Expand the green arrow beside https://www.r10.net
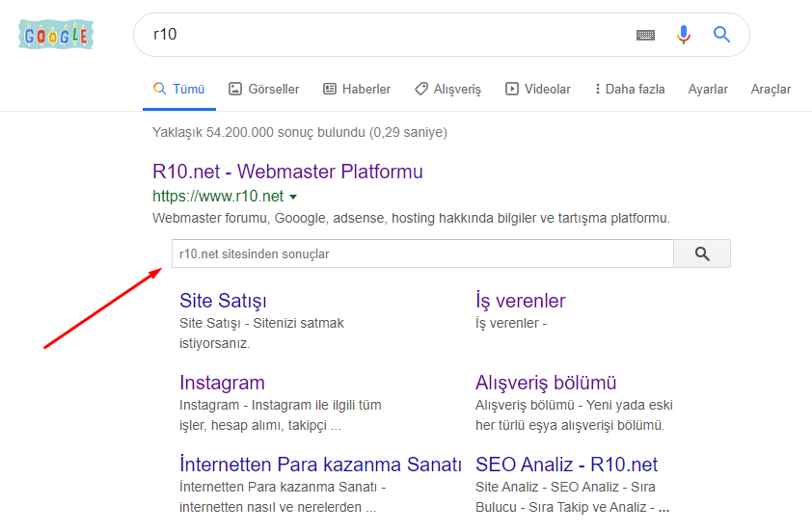812x532 pixels. coord(293,197)
